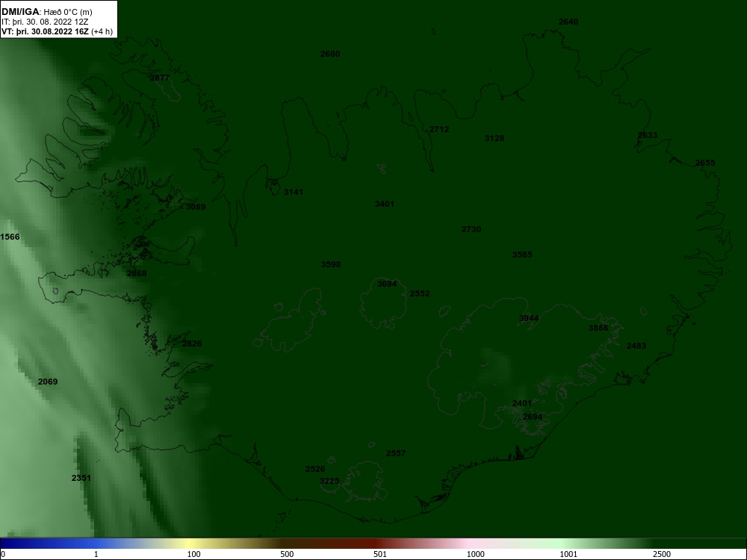Click the 3128 height label

[x=495, y=138]
